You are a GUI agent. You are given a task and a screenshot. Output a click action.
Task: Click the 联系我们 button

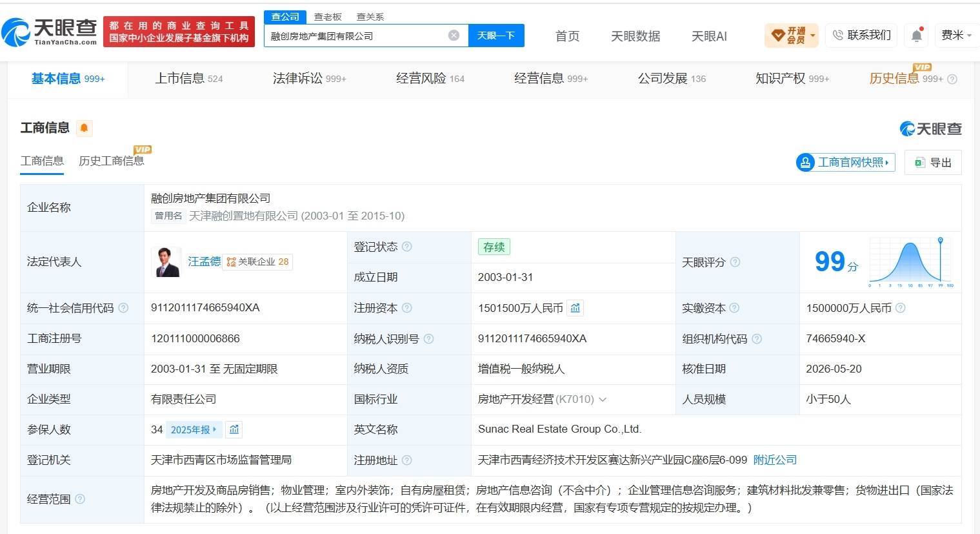point(861,35)
